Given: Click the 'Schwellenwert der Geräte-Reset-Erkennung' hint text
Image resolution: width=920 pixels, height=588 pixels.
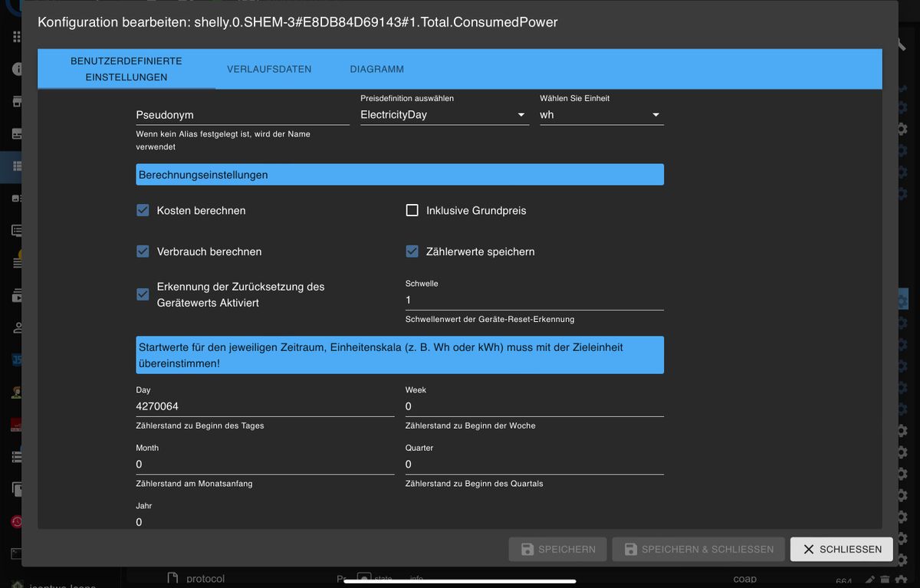Looking at the screenshot, I should (490, 319).
